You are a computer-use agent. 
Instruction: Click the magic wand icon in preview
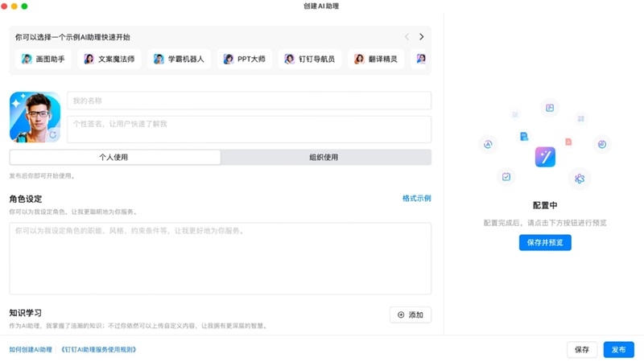click(545, 157)
